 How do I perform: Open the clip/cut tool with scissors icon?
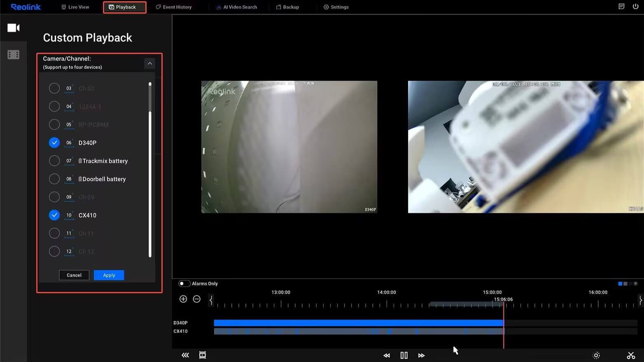click(631, 355)
